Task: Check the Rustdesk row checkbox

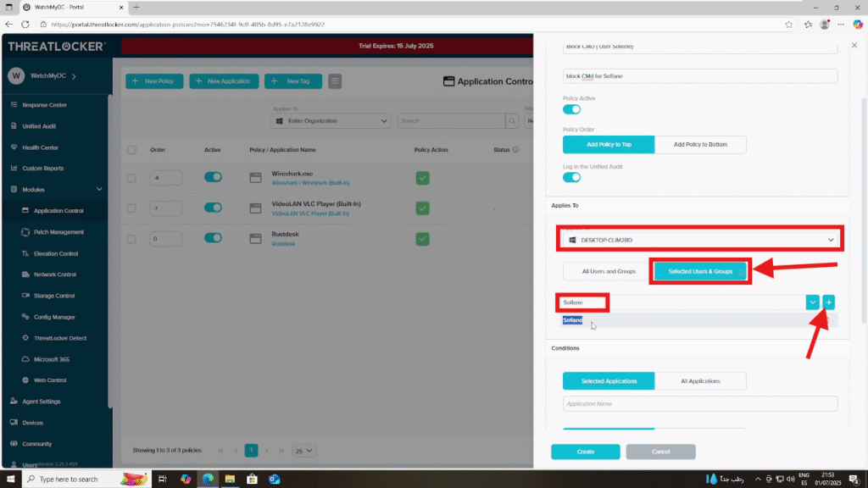Action: click(x=131, y=239)
